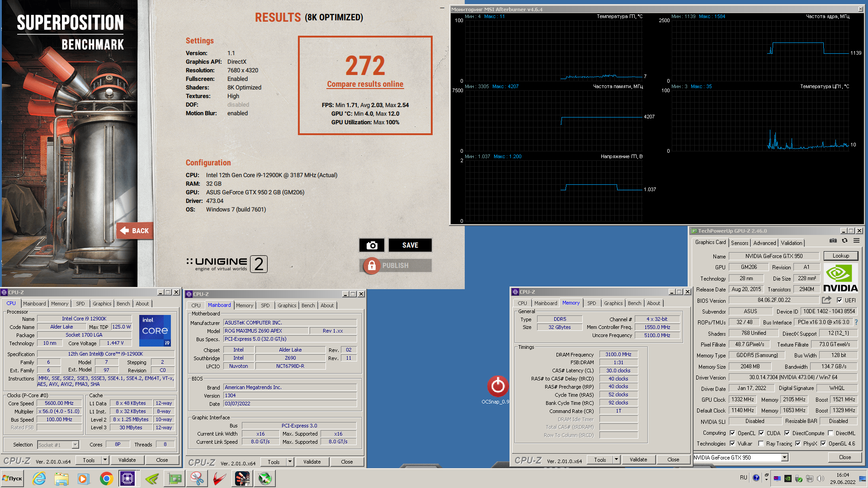
Task: Click the BIOS Version field 84.06.2F.00.22
Action: point(774,300)
